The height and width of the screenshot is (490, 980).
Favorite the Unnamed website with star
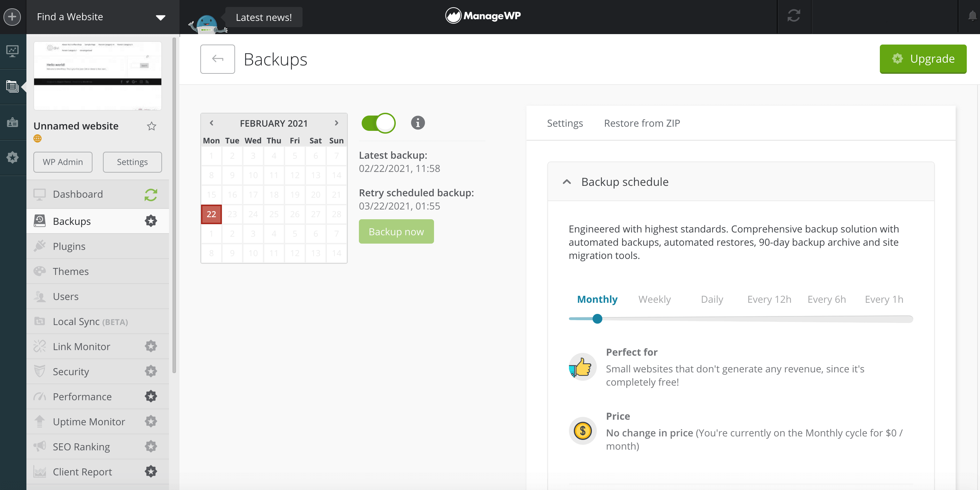151,126
